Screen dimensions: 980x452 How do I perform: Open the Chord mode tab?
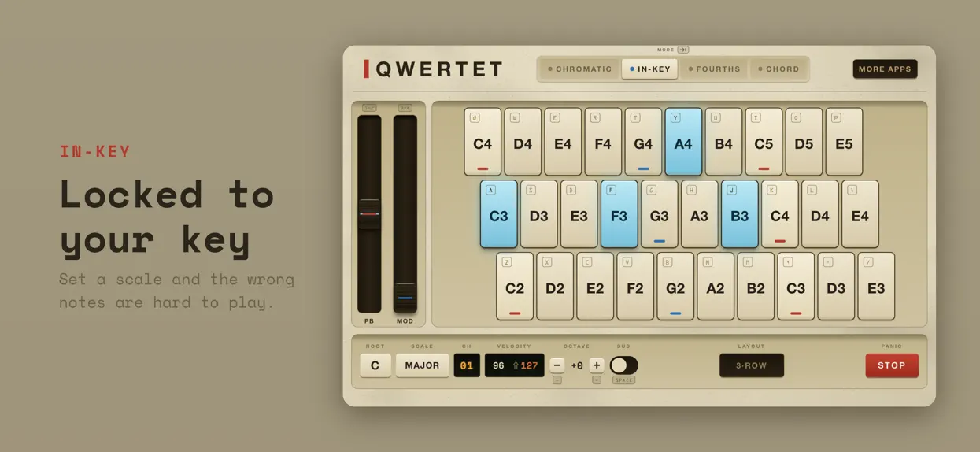click(778, 69)
